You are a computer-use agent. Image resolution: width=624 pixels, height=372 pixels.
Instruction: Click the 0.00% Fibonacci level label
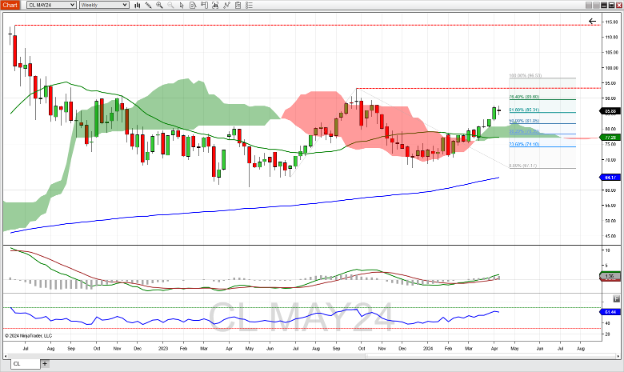[523, 166]
